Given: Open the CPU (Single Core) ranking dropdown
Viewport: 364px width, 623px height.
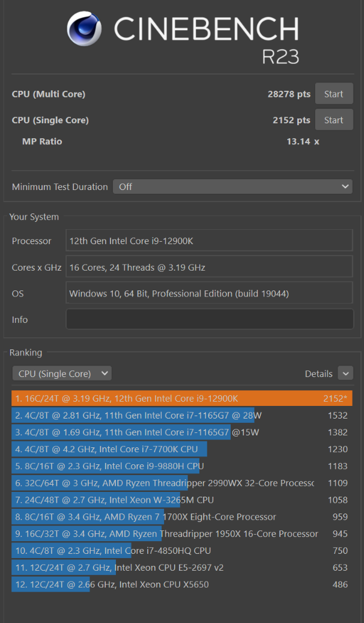Looking at the screenshot, I should [62, 373].
